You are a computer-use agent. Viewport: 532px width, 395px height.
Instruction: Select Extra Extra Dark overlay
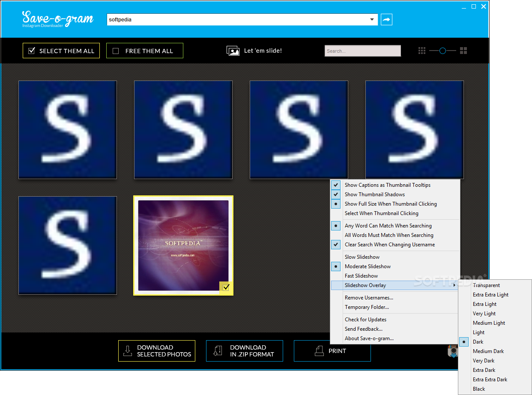tap(495, 380)
